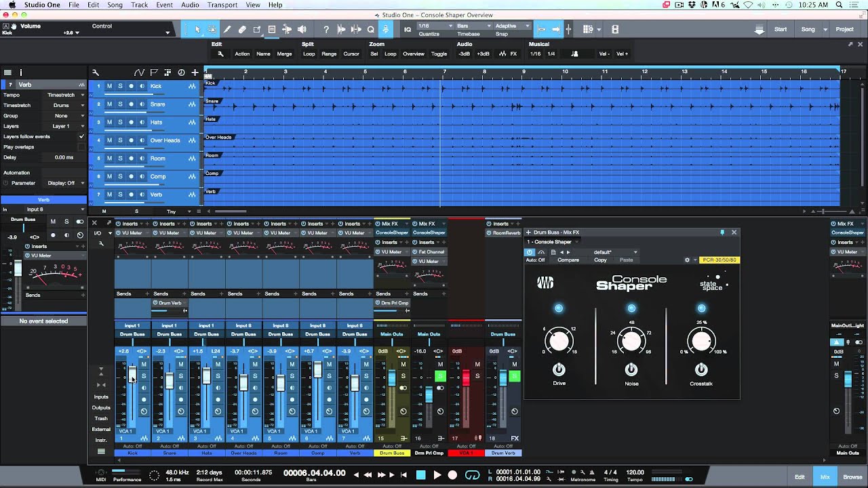Toggle the inspector info 'i' icon
Viewport: 868px width, 488px height.
pos(21,73)
